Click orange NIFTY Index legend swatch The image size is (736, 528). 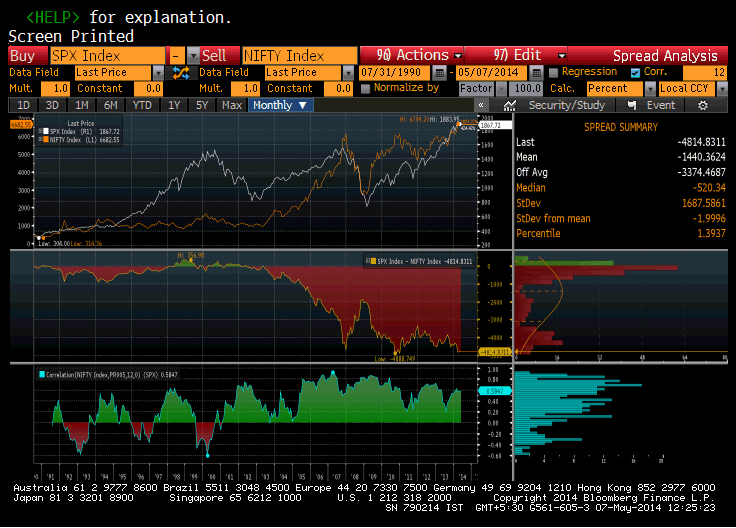point(46,139)
